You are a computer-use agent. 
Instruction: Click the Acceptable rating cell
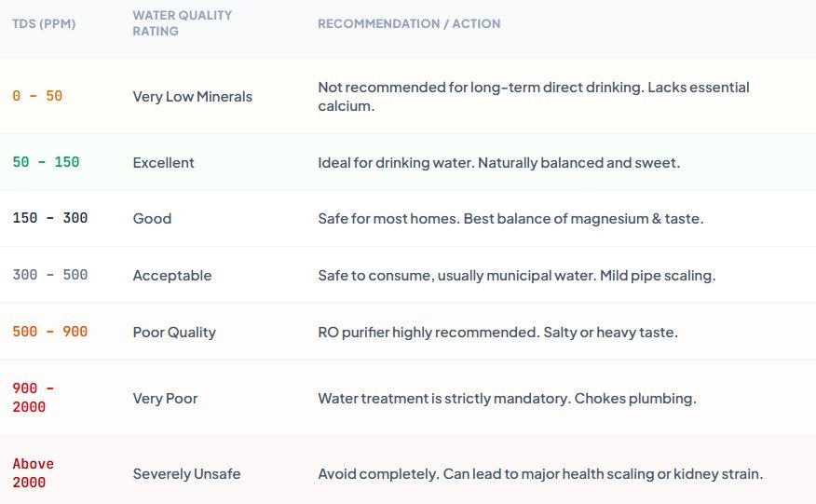point(172,276)
